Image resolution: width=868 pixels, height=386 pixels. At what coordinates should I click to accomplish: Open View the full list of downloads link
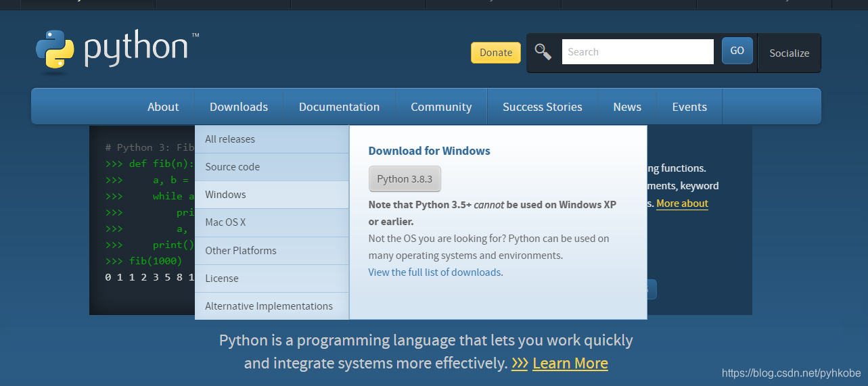click(x=435, y=272)
